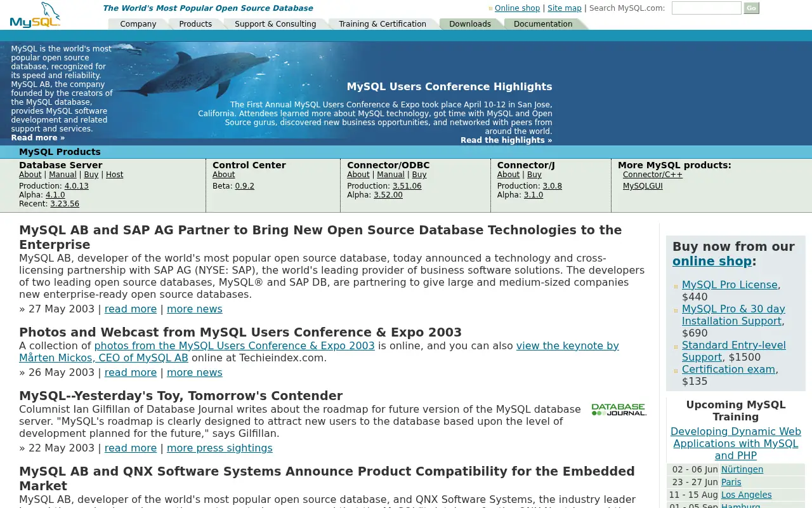Image resolution: width=812 pixels, height=508 pixels.
Task: Click 'online shop' in the Buy now box
Action: (712, 261)
